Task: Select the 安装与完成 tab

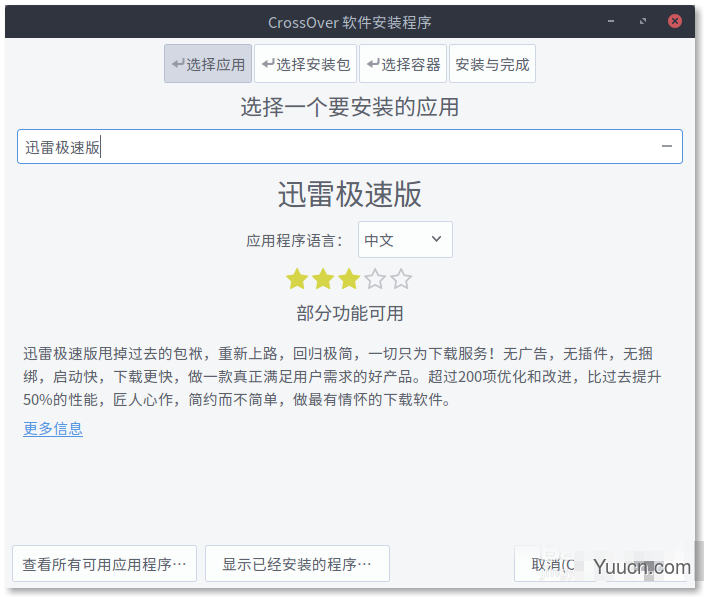Action: pyautogui.click(x=493, y=64)
